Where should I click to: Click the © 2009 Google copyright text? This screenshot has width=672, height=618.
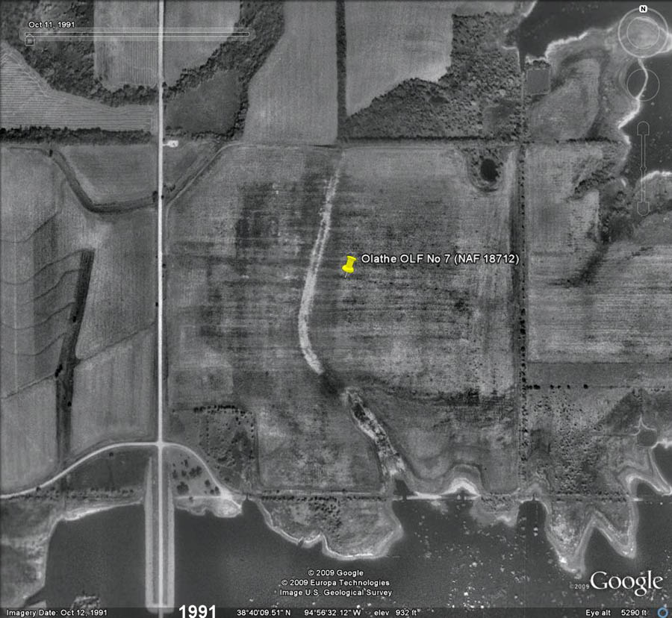tap(335, 573)
